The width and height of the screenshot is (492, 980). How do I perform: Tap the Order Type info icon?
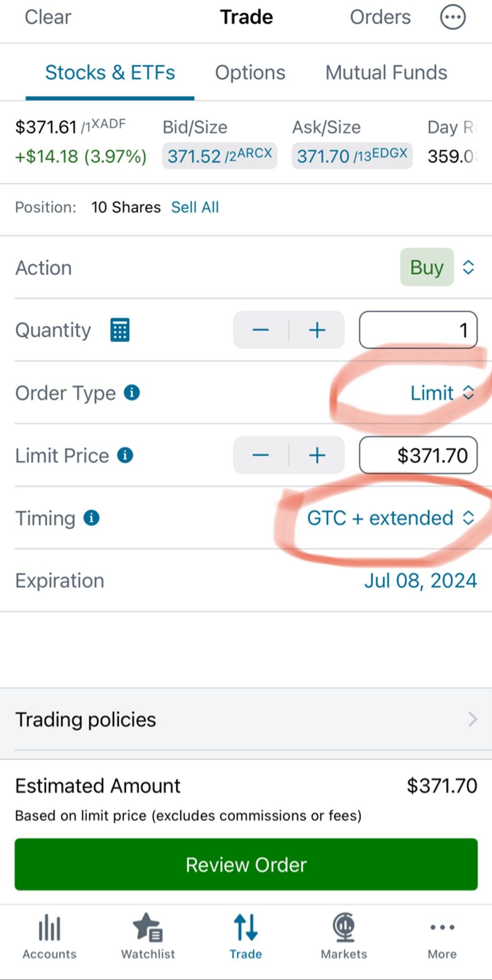(132, 393)
